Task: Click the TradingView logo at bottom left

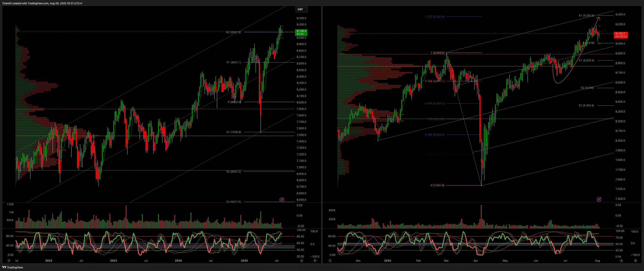Action: coord(12,267)
